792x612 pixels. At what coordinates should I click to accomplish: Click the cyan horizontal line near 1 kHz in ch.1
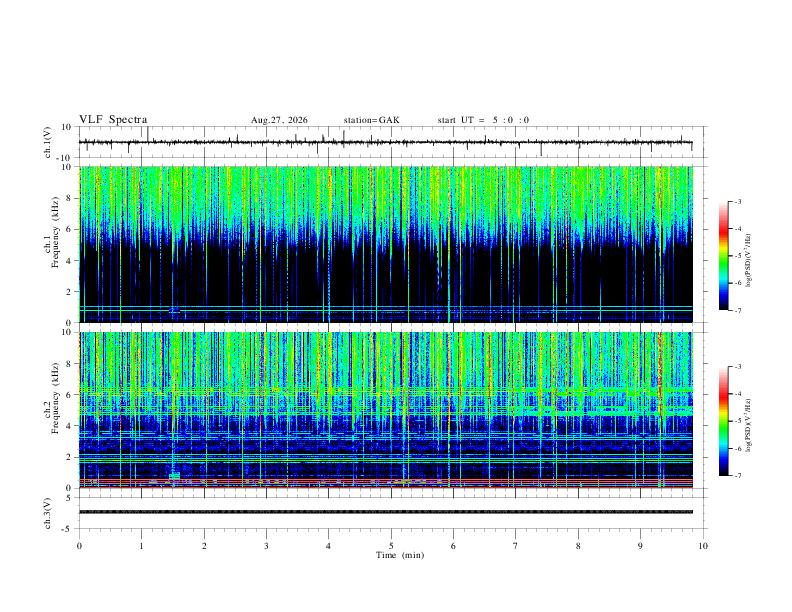[385, 306]
